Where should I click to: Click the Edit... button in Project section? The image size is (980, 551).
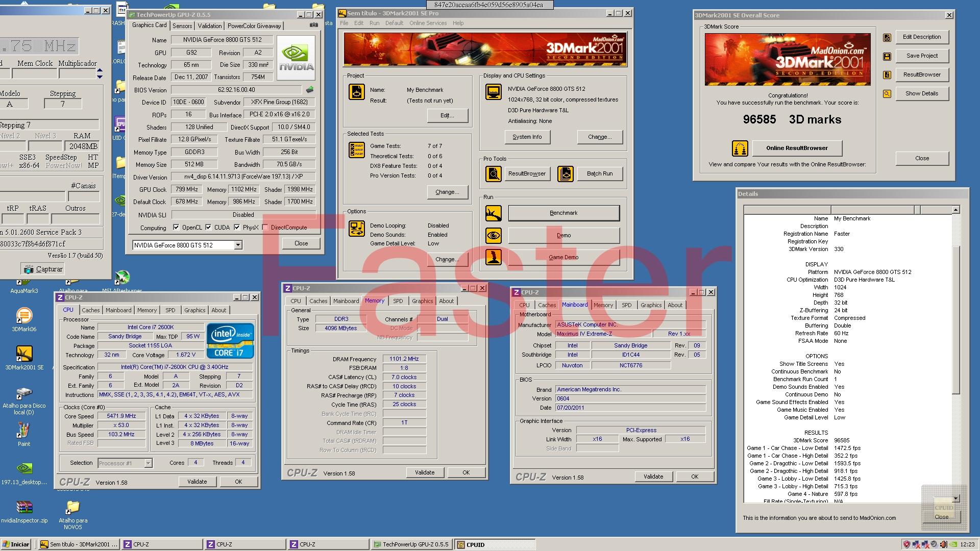(447, 116)
